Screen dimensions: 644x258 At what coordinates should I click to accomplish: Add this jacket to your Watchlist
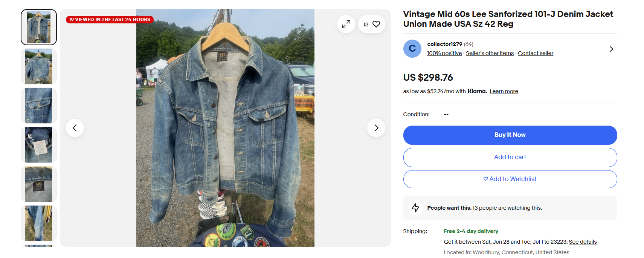(510, 179)
